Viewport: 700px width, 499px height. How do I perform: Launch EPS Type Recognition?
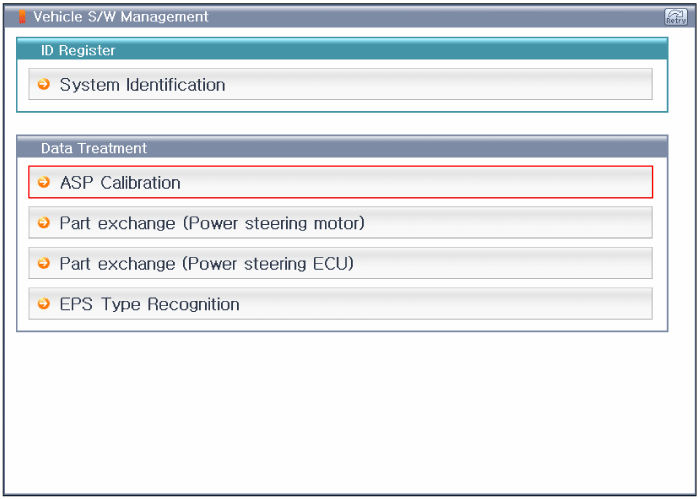point(341,304)
